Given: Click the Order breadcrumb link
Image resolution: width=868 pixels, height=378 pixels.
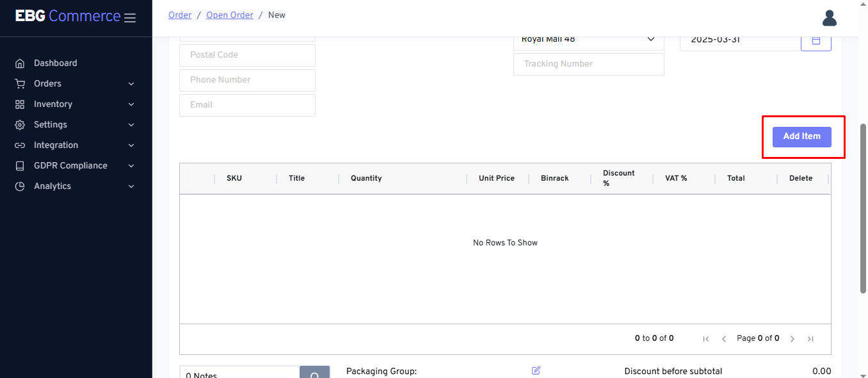Looking at the screenshot, I should click(x=180, y=15).
